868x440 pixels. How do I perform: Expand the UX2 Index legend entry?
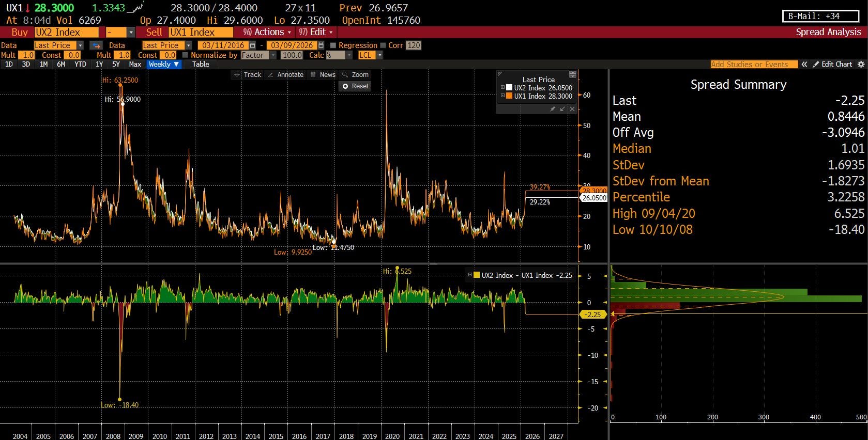point(502,88)
